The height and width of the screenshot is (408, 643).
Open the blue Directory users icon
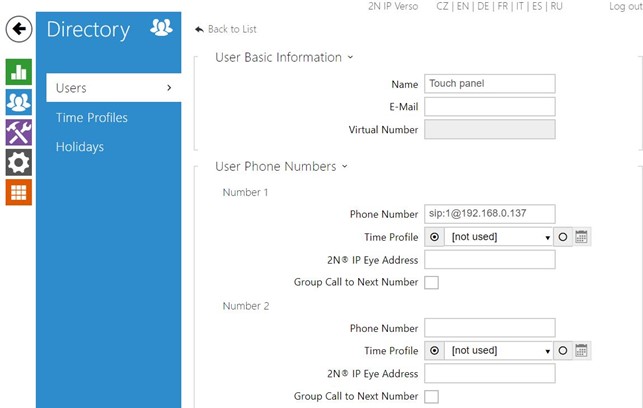[x=18, y=102]
